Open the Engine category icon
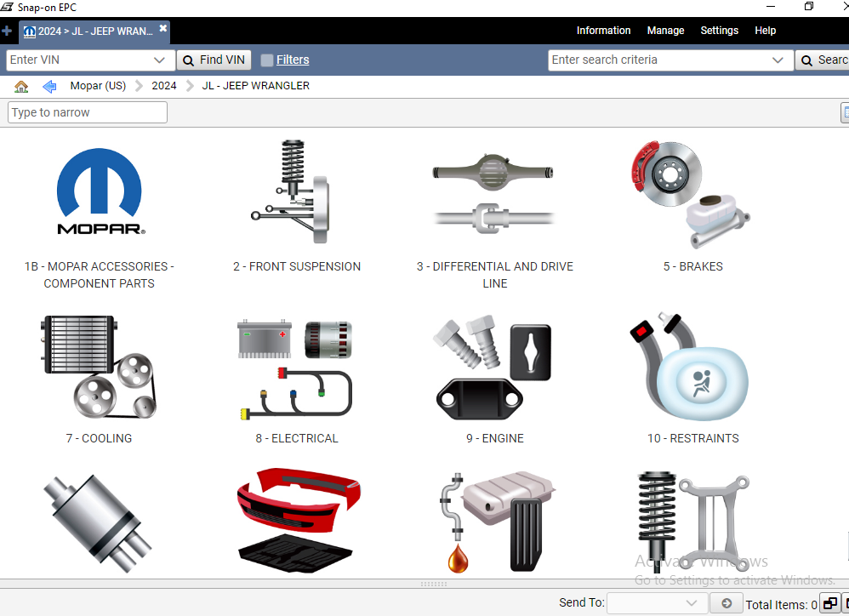 pos(494,368)
